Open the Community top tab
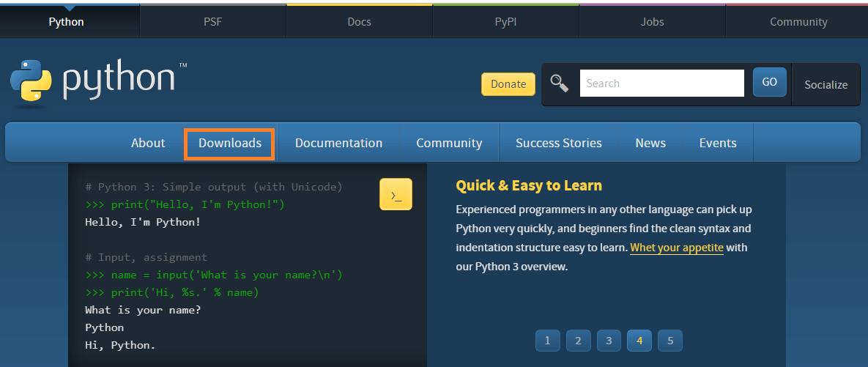The image size is (868, 367). (x=798, y=22)
